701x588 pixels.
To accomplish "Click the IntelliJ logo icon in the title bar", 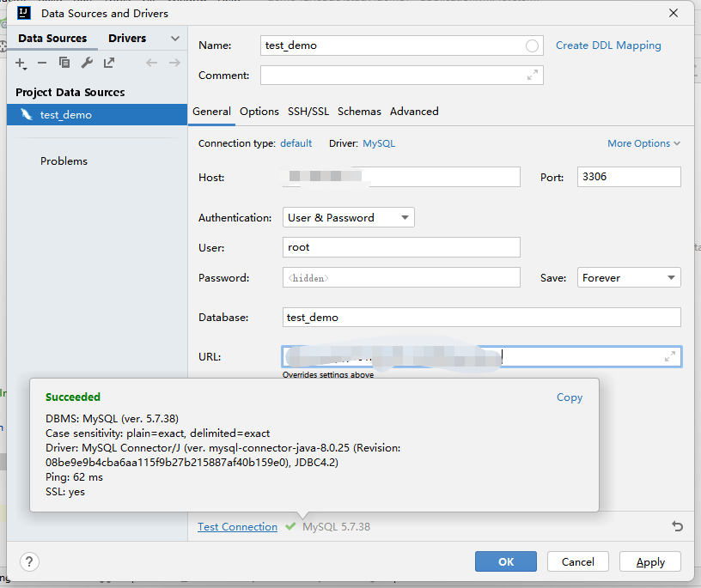I will (x=24, y=13).
